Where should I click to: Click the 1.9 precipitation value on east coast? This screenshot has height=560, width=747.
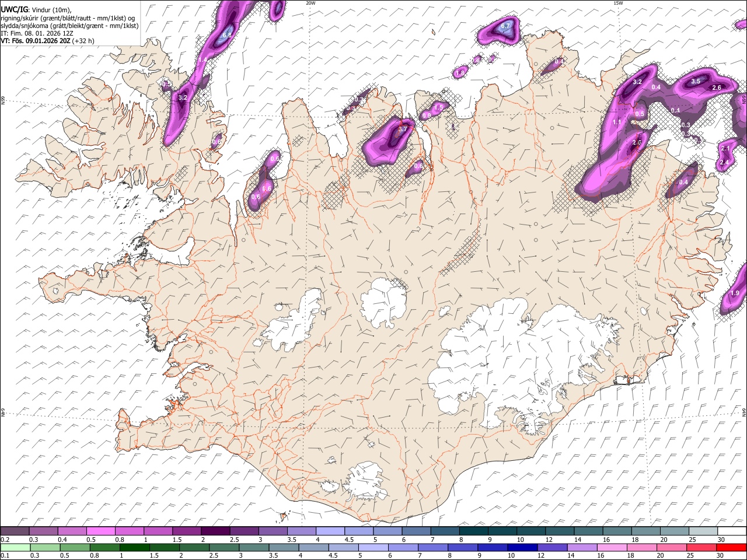tap(735, 293)
